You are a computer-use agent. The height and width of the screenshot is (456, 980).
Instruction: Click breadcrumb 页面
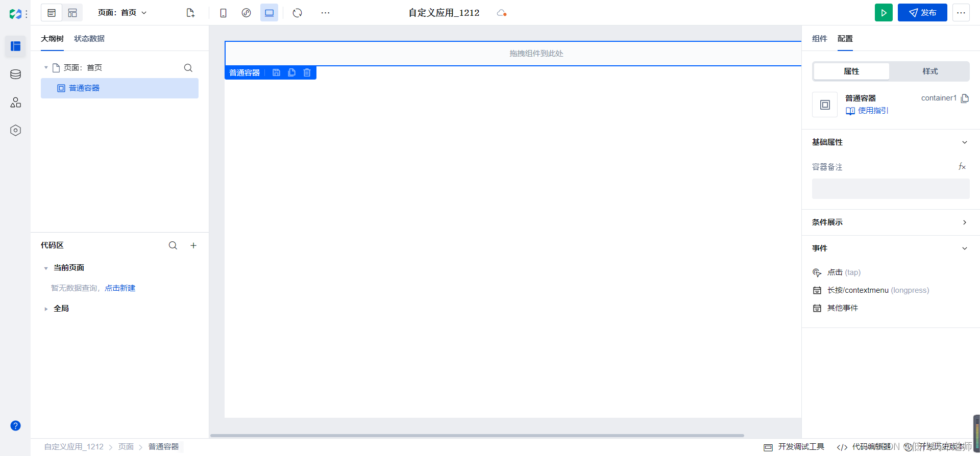tap(126, 447)
